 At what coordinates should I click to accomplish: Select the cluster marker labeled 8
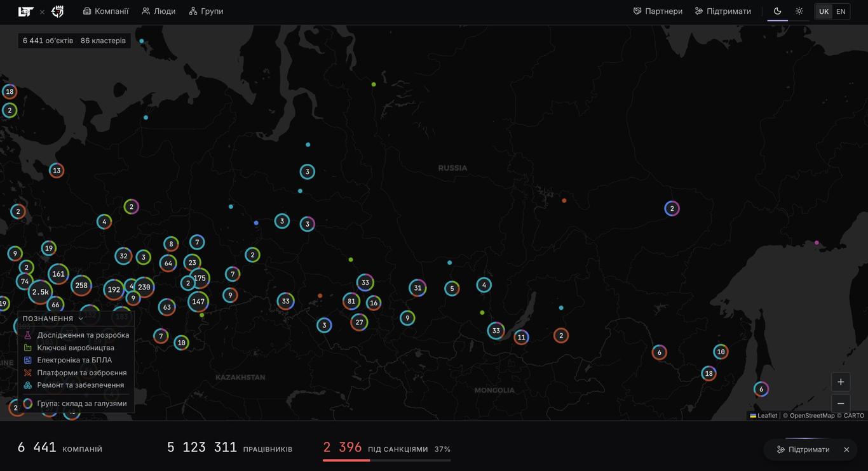click(x=171, y=244)
